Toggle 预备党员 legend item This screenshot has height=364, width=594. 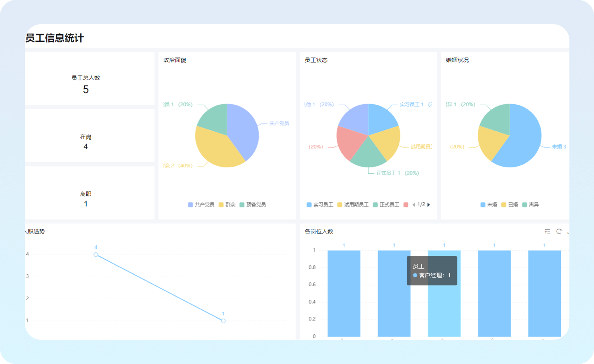pyautogui.click(x=253, y=205)
